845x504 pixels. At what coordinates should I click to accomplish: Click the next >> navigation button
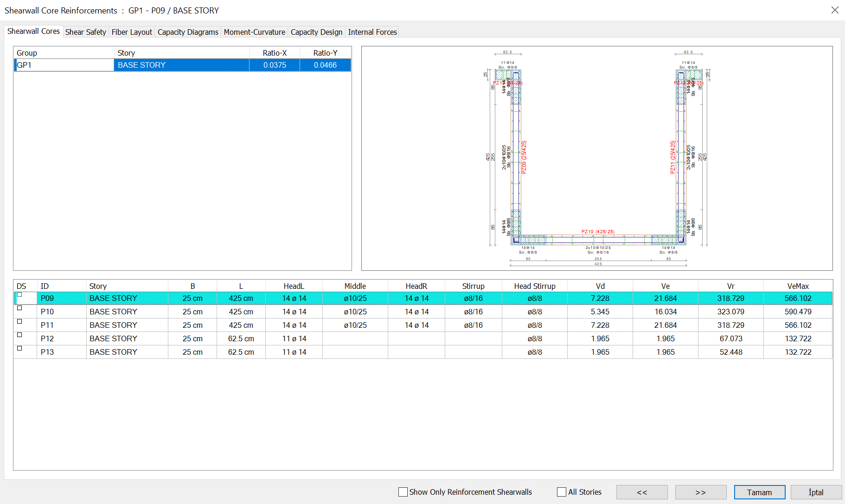700,492
